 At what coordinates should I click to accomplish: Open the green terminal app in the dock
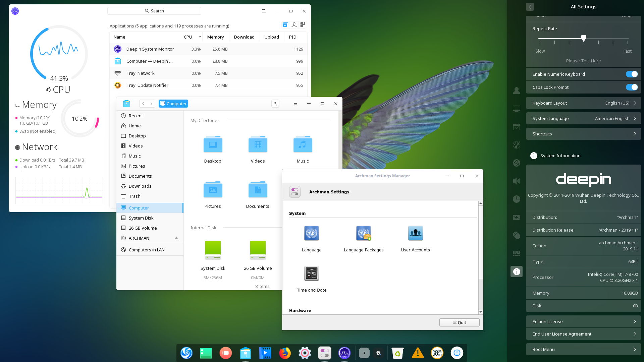pos(206,353)
